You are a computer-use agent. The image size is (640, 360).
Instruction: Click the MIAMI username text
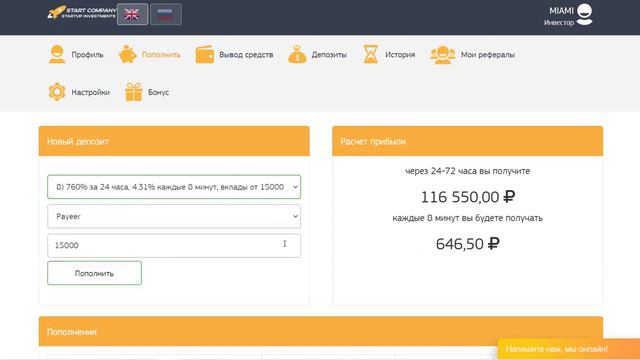[x=561, y=11]
